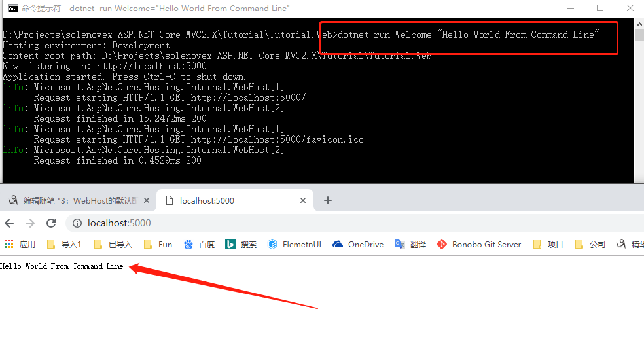Click the command prompt scrollbar up arrow
Viewport: 644px width, 339px height.
[639, 25]
